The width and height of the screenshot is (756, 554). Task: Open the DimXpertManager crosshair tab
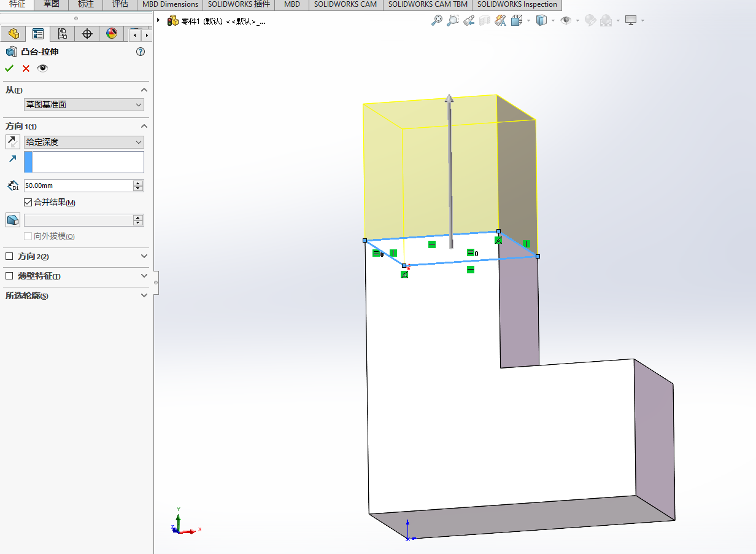click(x=87, y=34)
